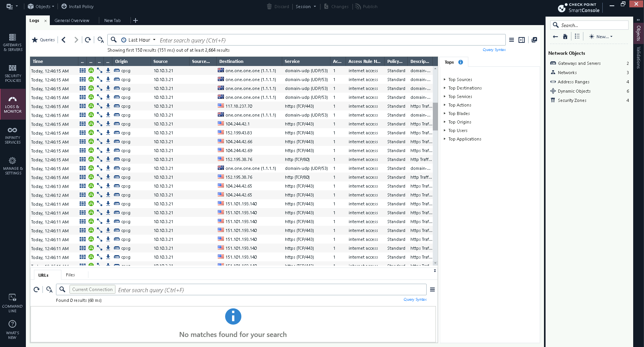Click the Queries favorites star
This screenshot has width=644, height=347.
[x=35, y=40]
